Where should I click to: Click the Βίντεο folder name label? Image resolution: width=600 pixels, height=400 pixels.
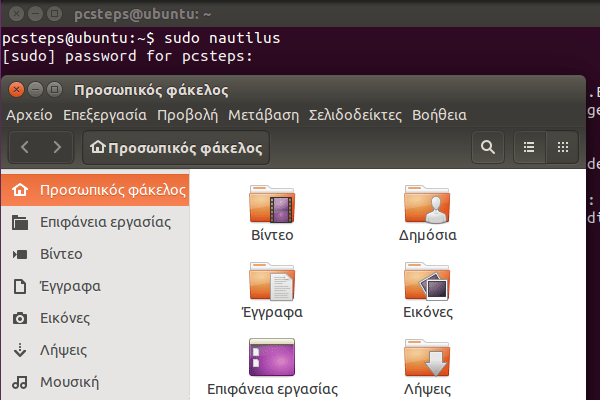272,235
